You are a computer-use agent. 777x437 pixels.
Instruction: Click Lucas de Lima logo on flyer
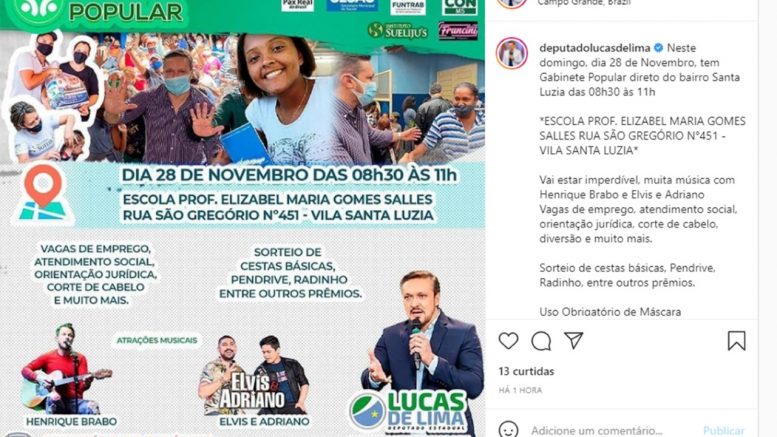[x=408, y=411]
